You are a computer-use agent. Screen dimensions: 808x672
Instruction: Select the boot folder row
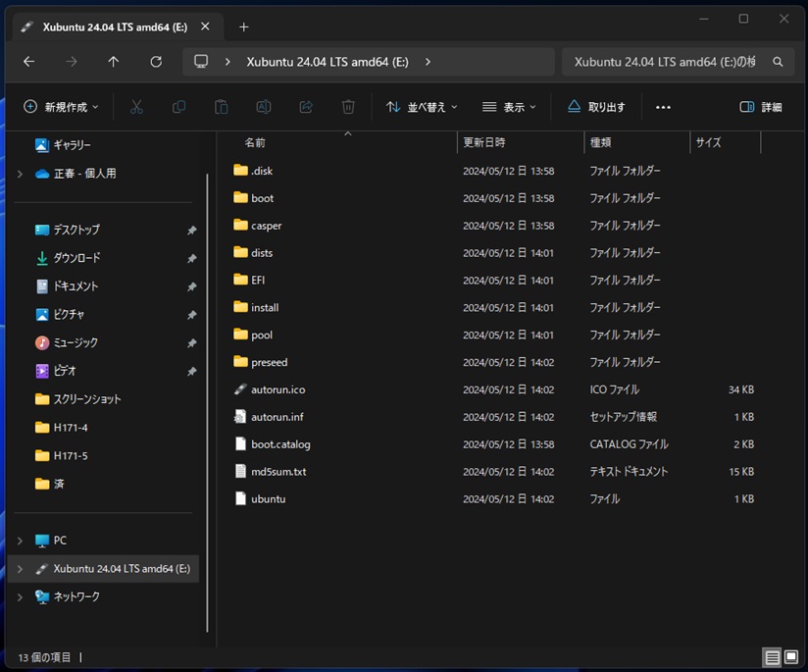tap(493, 198)
